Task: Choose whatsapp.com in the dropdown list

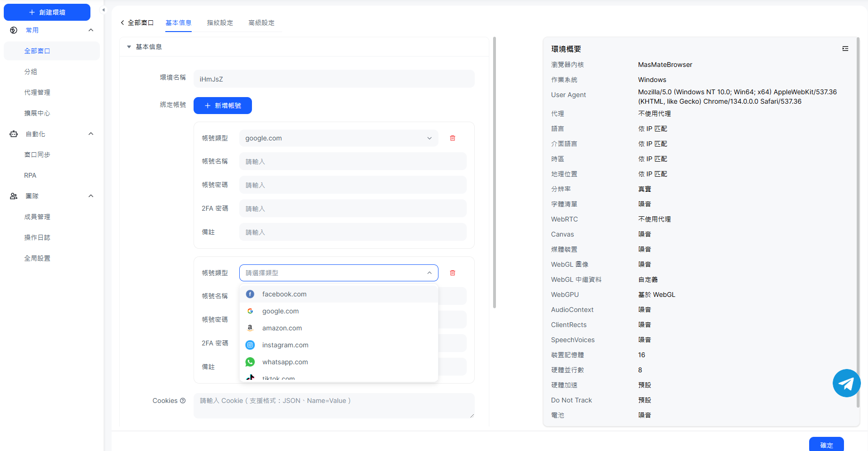Action: [x=285, y=362]
